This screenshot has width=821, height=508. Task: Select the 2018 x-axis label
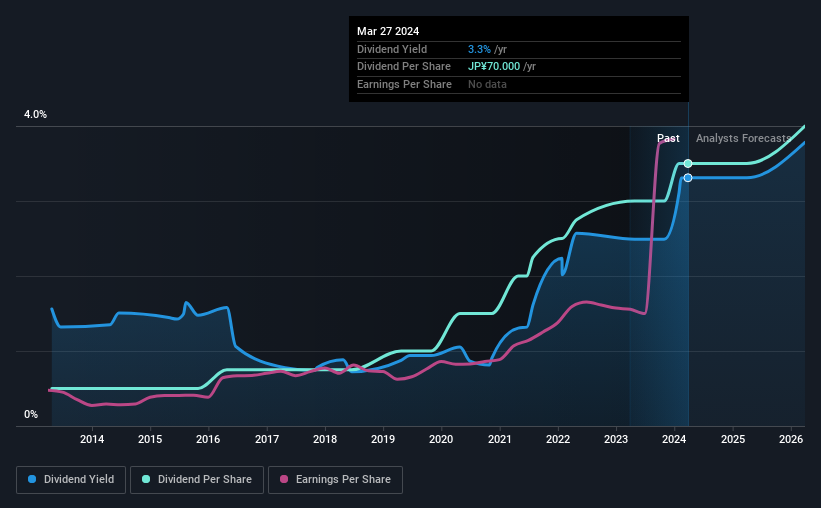[x=325, y=439]
